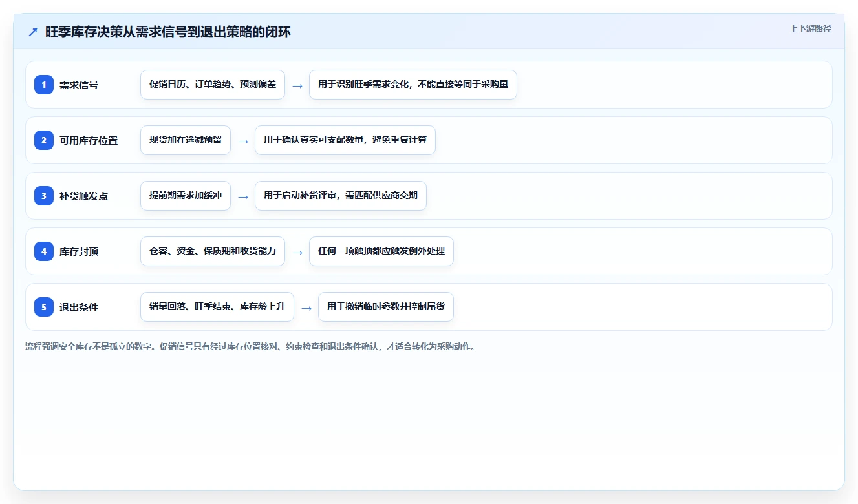
Task: Click the 上下游路径 label in the header
Action: 810,29
